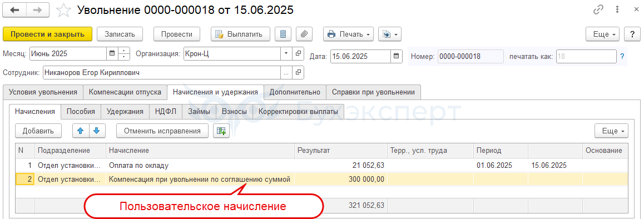Image resolution: width=644 pixels, height=219 pixels.
Task: Click the Дата field 15.06.2025
Action: tap(360, 56)
